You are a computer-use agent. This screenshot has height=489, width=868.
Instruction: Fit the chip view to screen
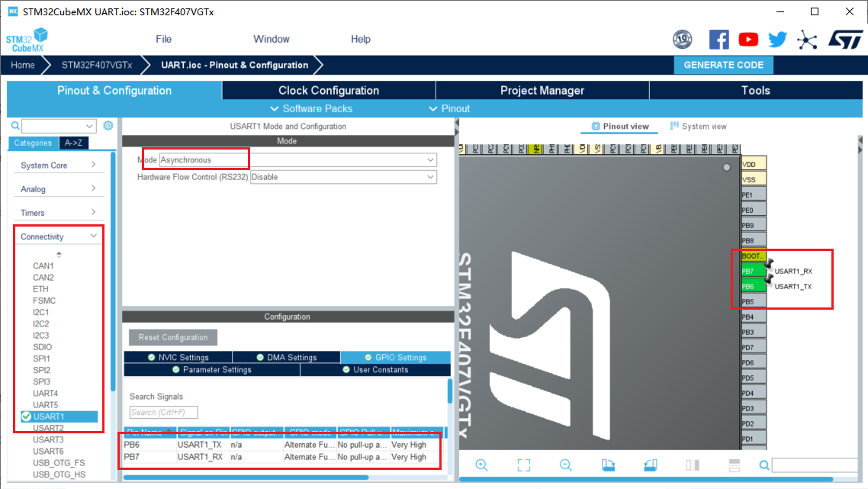524,465
